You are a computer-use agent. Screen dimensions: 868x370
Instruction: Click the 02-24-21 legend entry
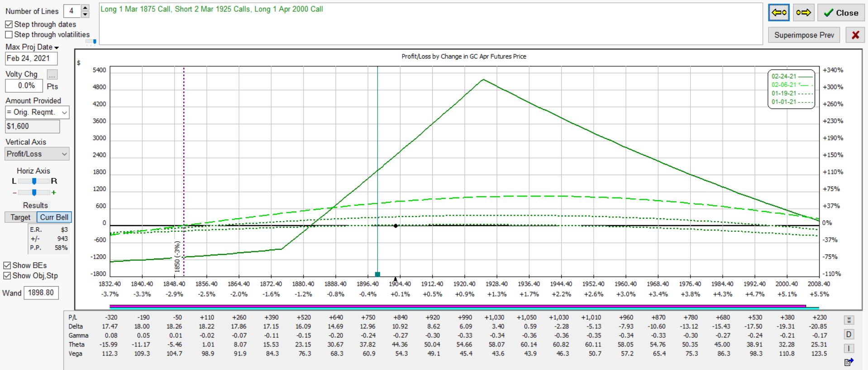tap(792, 77)
